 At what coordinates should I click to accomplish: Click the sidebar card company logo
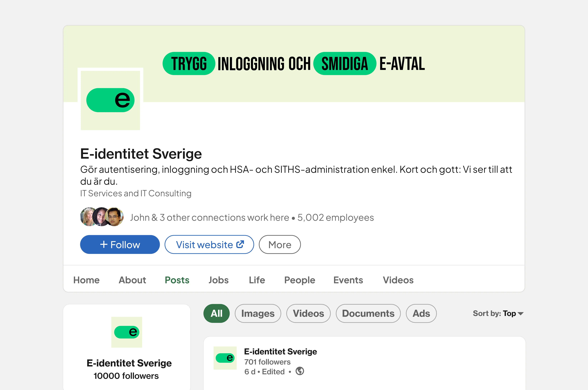[x=127, y=332]
